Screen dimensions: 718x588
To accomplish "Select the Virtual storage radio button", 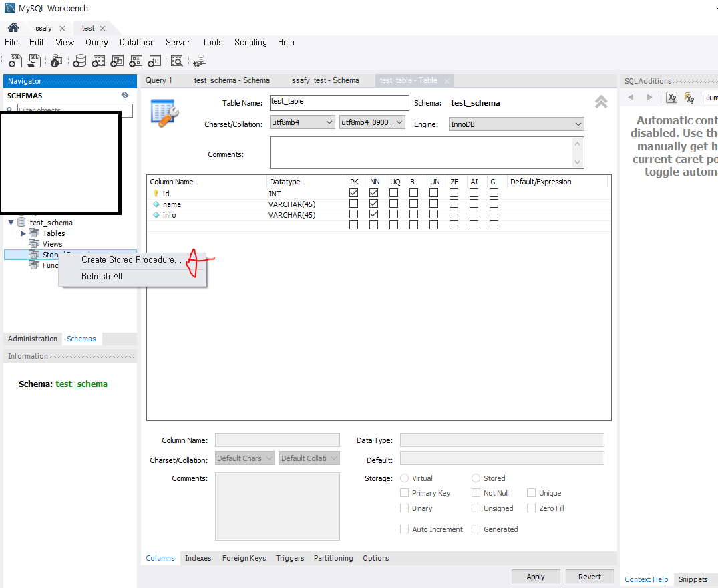I will pyautogui.click(x=404, y=478).
